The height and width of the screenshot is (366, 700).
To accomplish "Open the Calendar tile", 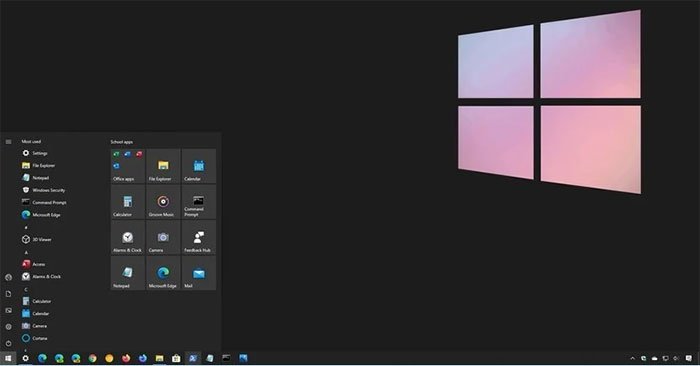I will 199,166.
